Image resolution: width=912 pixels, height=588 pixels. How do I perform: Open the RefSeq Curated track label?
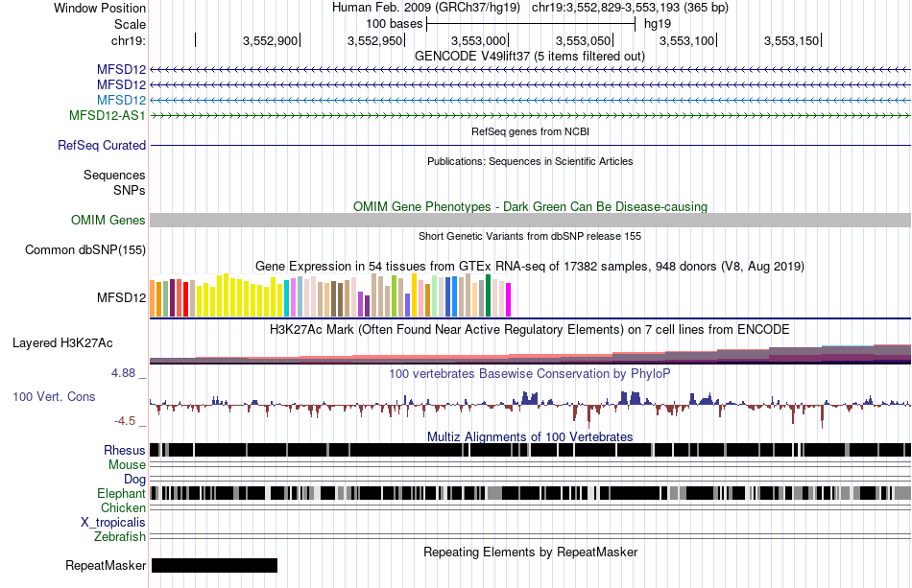point(102,145)
